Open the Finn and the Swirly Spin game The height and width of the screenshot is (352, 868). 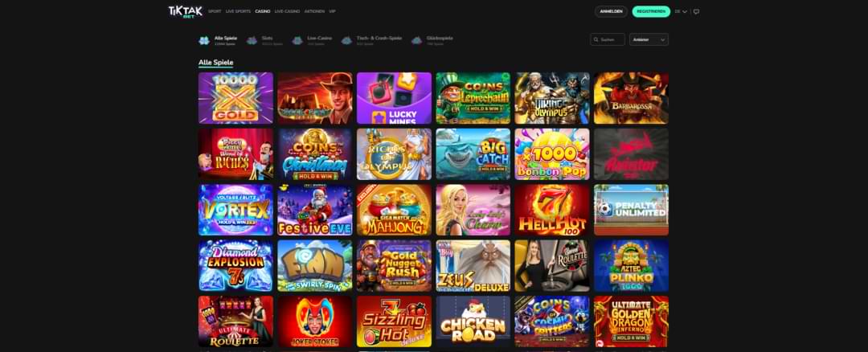click(315, 266)
